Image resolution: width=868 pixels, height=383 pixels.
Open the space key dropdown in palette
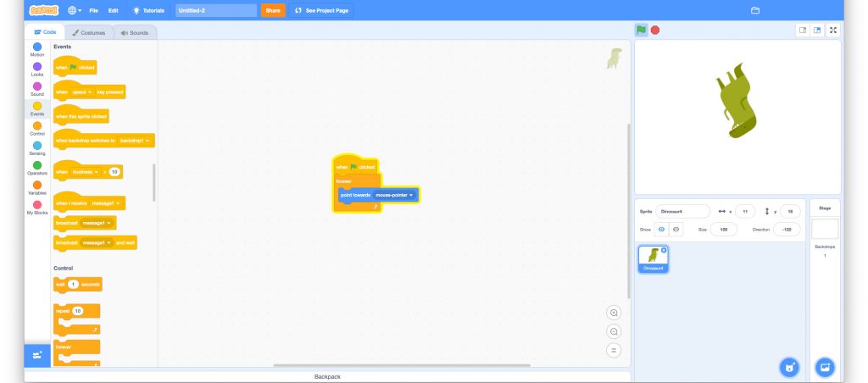click(x=82, y=92)
